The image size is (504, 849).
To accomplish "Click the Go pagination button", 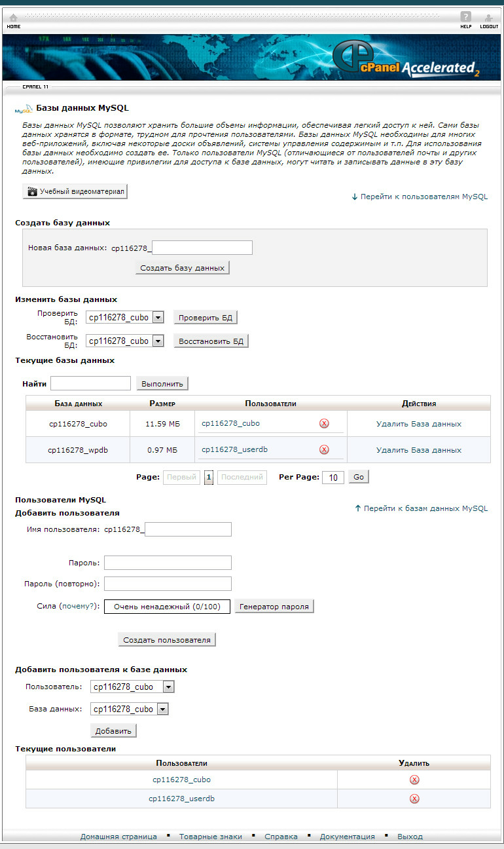I will (359, 477).
